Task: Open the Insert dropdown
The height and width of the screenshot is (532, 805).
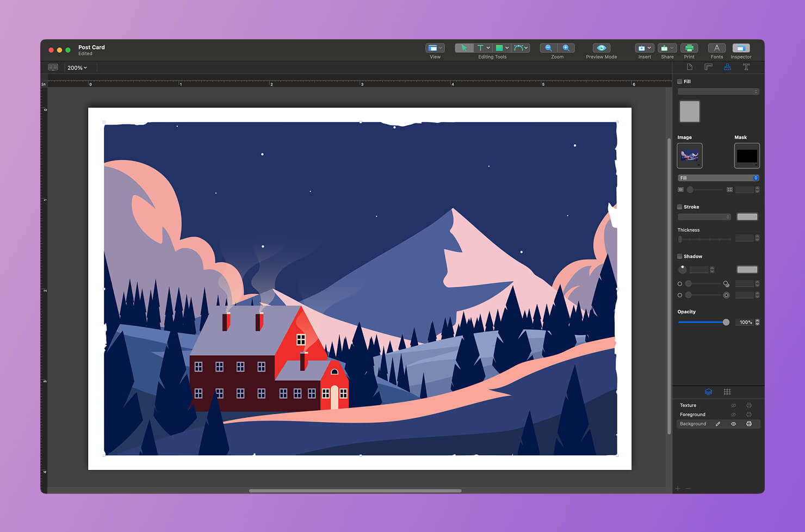Action: pos(644,48)
